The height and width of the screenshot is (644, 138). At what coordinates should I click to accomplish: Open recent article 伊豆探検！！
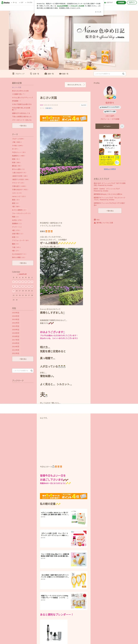[x=17, y=101]
